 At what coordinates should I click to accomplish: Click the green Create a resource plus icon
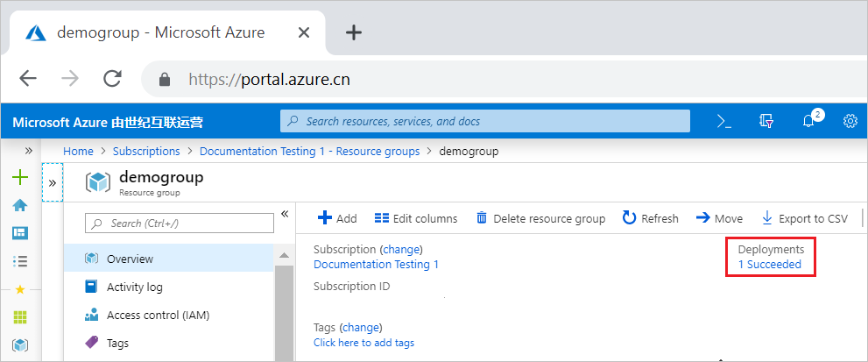19,178
